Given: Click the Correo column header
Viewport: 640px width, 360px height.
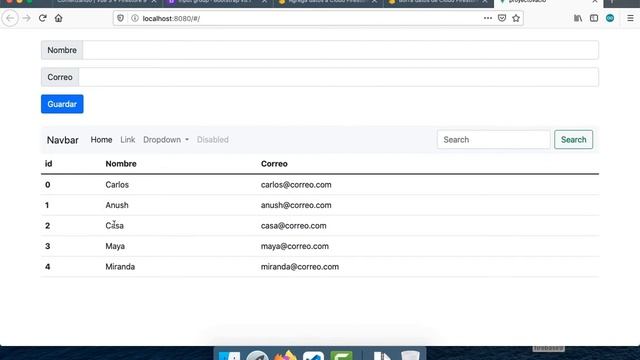Looking at the screenshot, I should (x=274, y=164).
